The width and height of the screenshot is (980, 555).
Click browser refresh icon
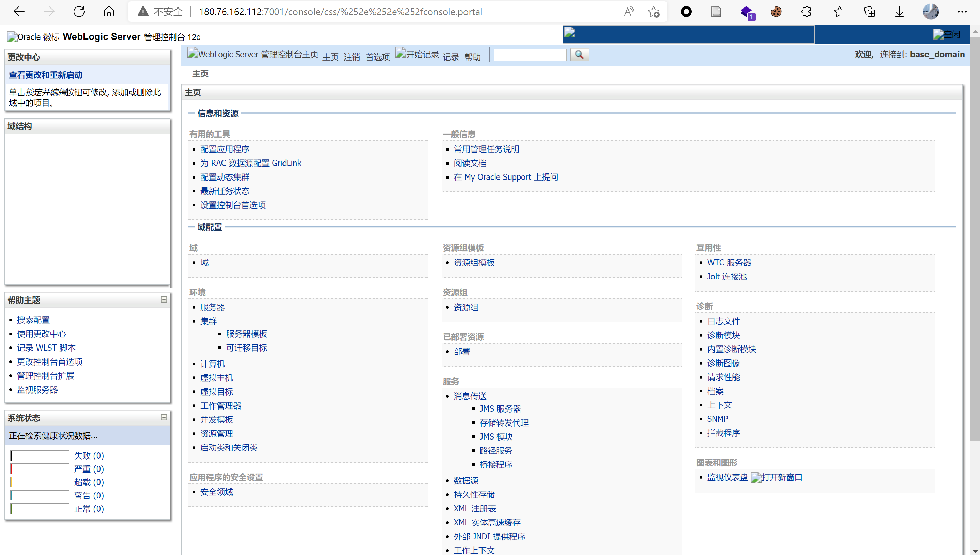79,12
